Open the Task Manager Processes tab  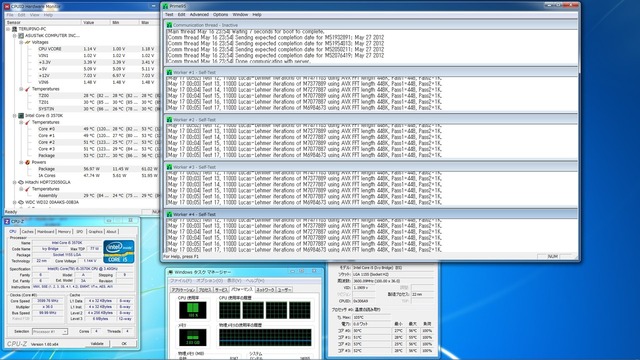[204, 289]
